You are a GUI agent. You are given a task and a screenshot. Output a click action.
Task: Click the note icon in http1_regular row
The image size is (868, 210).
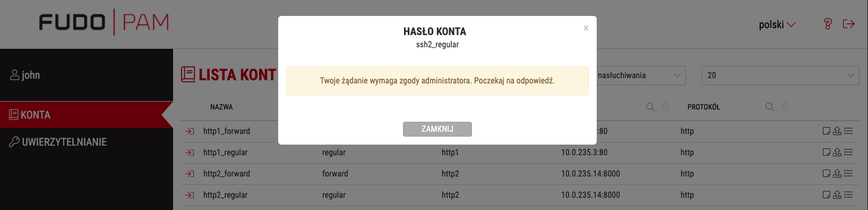[x=826, y=152]
